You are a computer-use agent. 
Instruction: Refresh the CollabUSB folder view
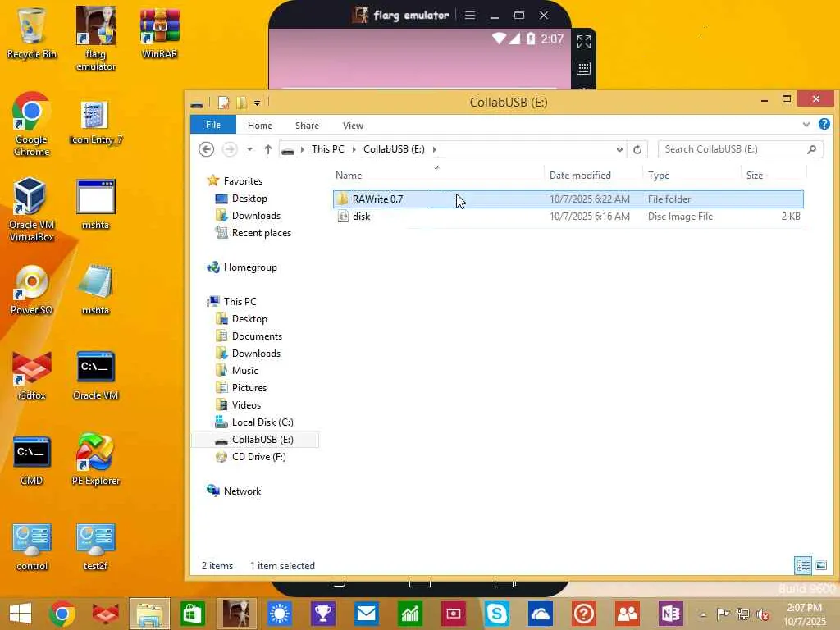point(637,149)
